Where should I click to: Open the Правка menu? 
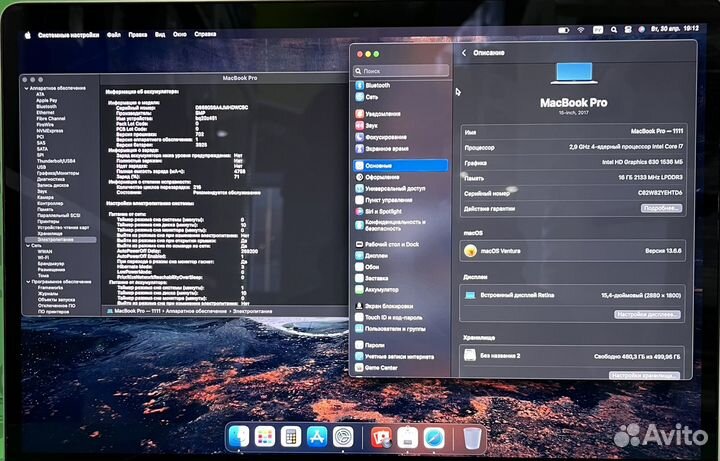[x=138, y=34]
